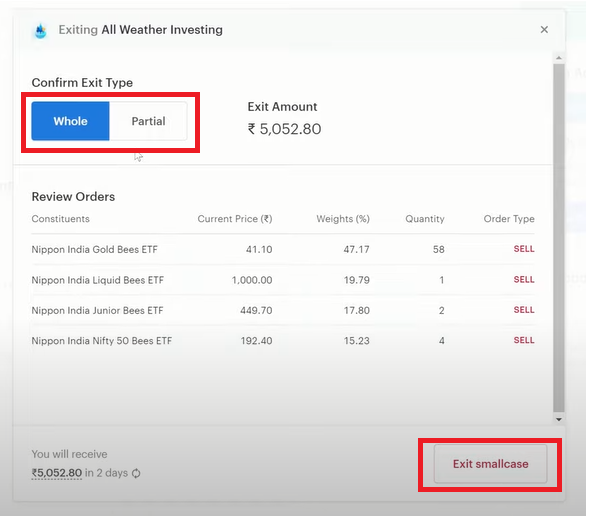Click the Confirm Exit Type heading
This screenshot has height=523, width=600.
[x=82, y=83]
